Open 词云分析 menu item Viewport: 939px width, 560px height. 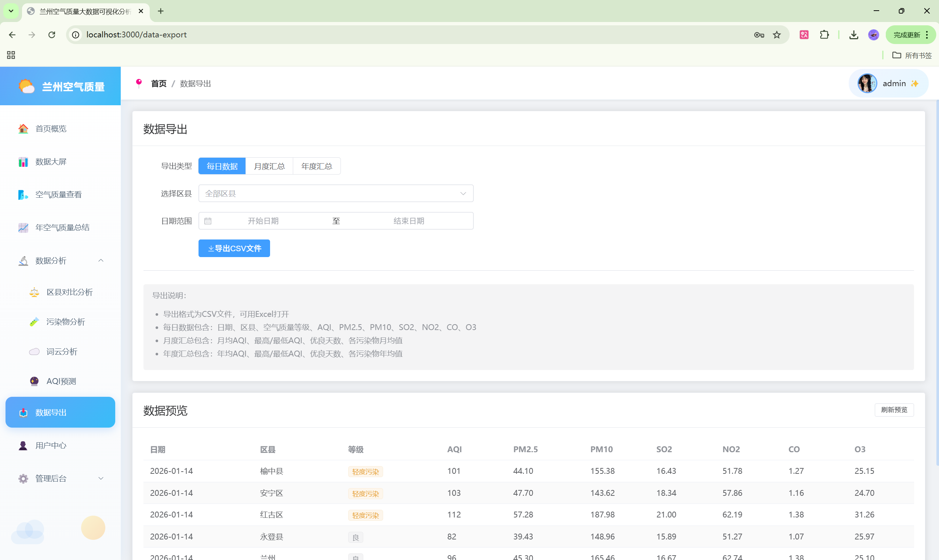tap(62, 352)
